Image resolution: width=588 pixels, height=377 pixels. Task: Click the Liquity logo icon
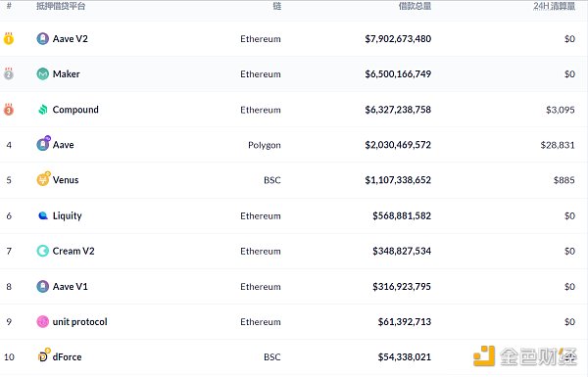click(x=43, y=215)
